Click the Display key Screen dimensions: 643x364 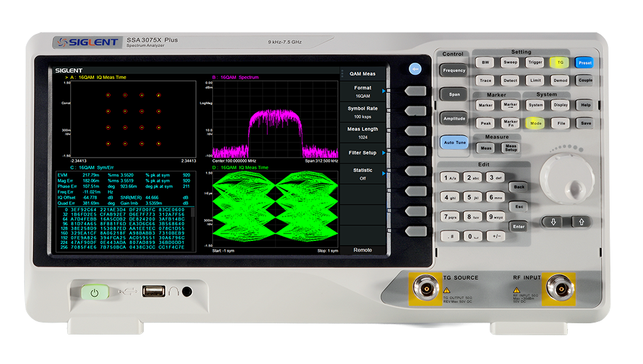(561, 105)
